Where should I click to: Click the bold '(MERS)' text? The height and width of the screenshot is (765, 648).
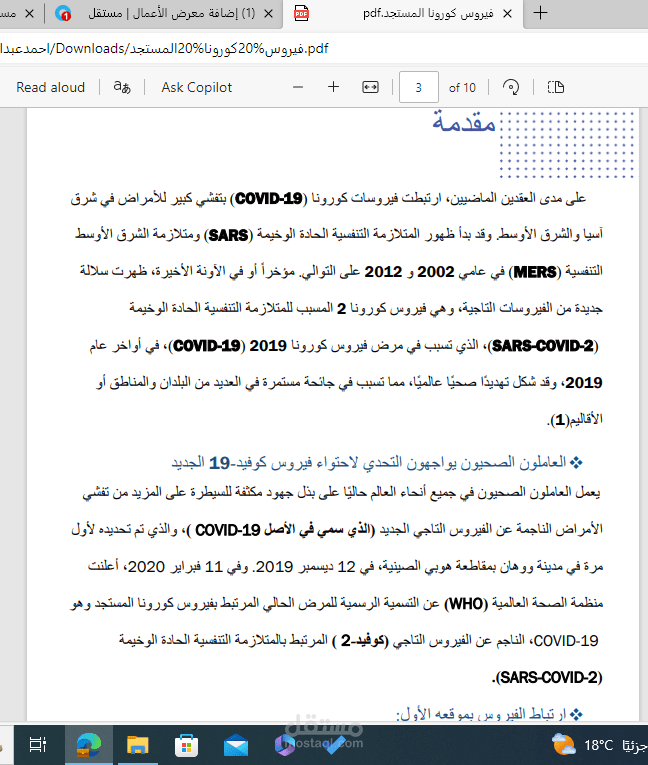pos(535,272)
